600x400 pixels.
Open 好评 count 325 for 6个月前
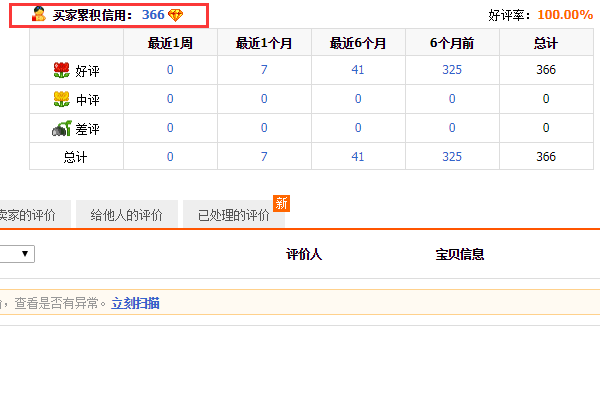[x=452, y=70]
